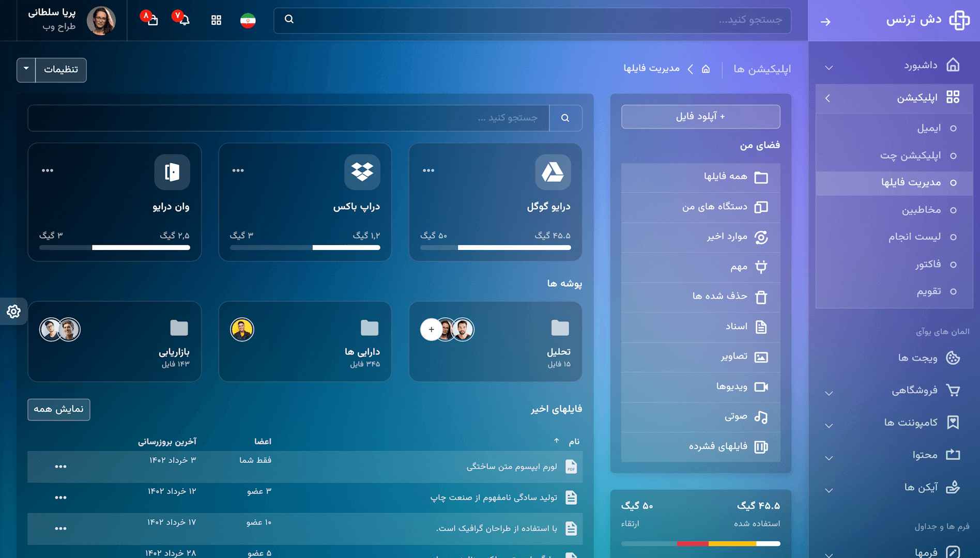Open three-dots menu on درایو گوگل card

click(428, 171)
